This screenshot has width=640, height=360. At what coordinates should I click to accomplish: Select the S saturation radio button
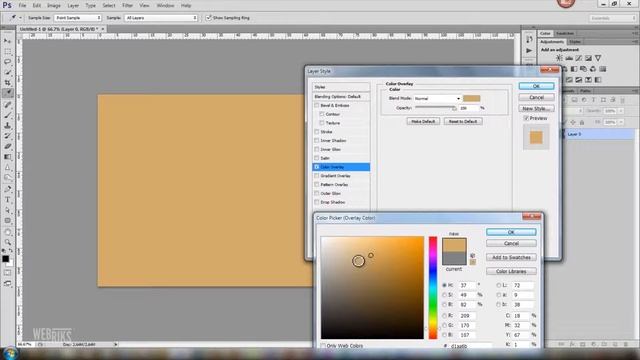click(444, 295)
